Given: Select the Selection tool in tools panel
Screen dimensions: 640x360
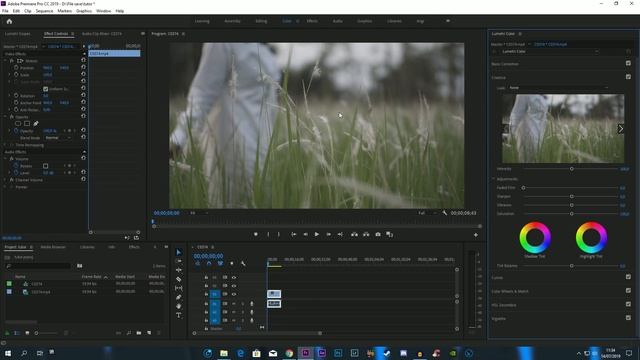Looking at the screenshot, I should (x=178, y=252).
